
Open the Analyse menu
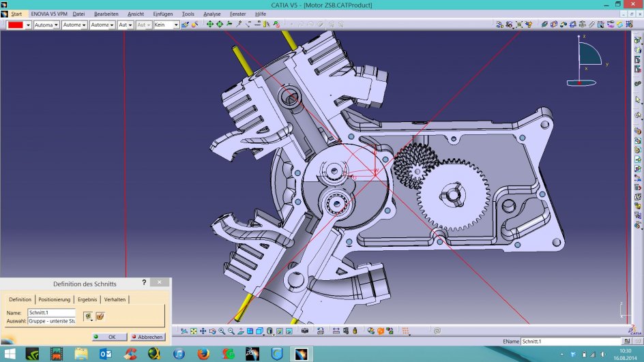coord(211,14)
